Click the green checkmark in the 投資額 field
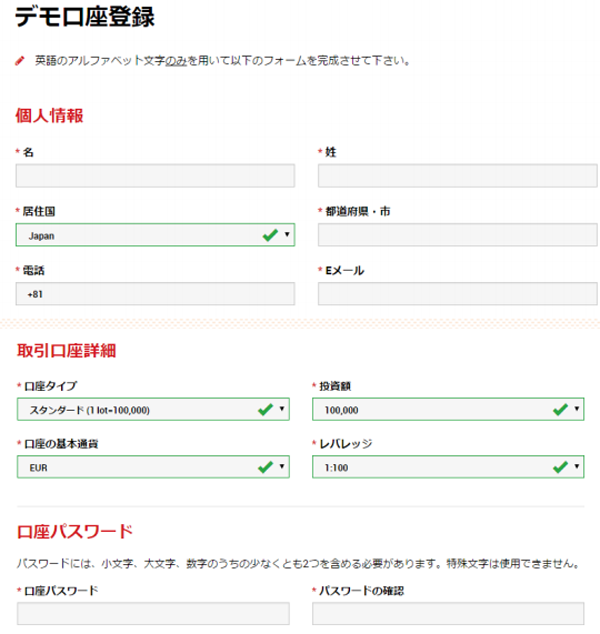This screenshot has height=634, width=600. click(x=560, y=408)
